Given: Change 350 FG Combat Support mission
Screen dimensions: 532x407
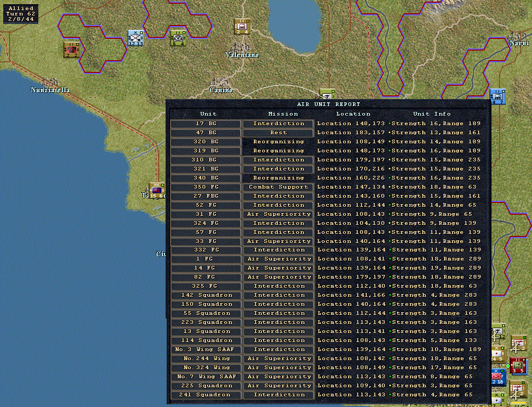Looking at the screenshot, I should [x=278, y=187].
